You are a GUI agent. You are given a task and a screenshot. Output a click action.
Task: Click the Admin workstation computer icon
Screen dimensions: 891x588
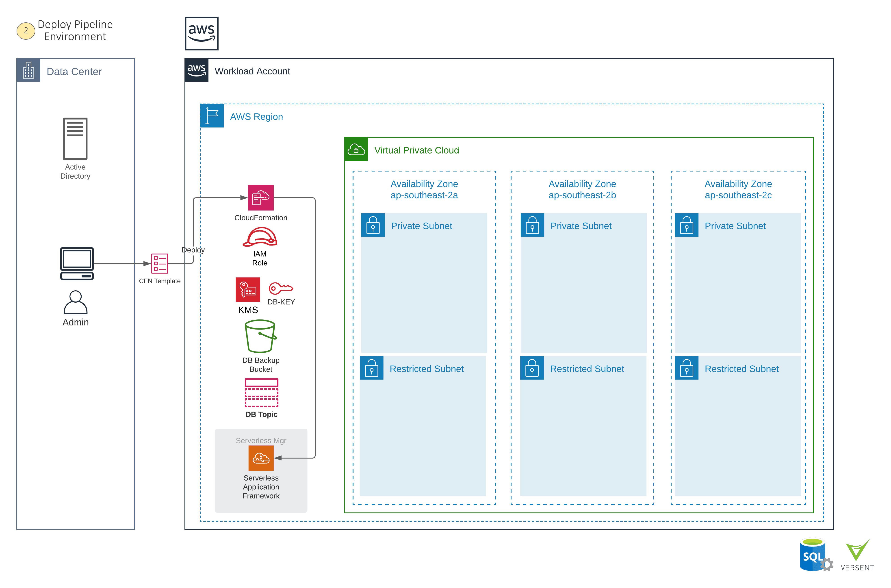[x=77, y=263]
